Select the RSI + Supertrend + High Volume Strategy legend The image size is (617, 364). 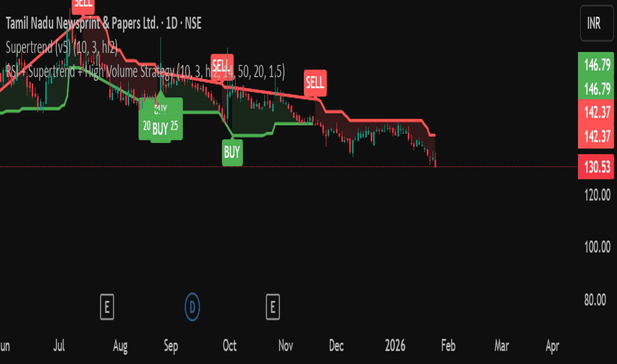(145, 71)
